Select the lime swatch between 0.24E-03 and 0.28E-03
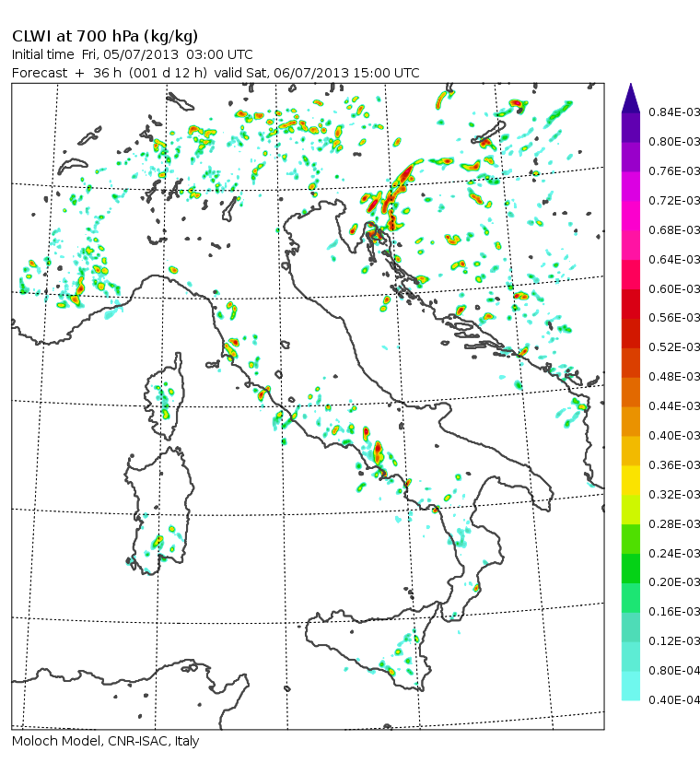This screenshot has width=700, height=763. (x=631, y=539)
